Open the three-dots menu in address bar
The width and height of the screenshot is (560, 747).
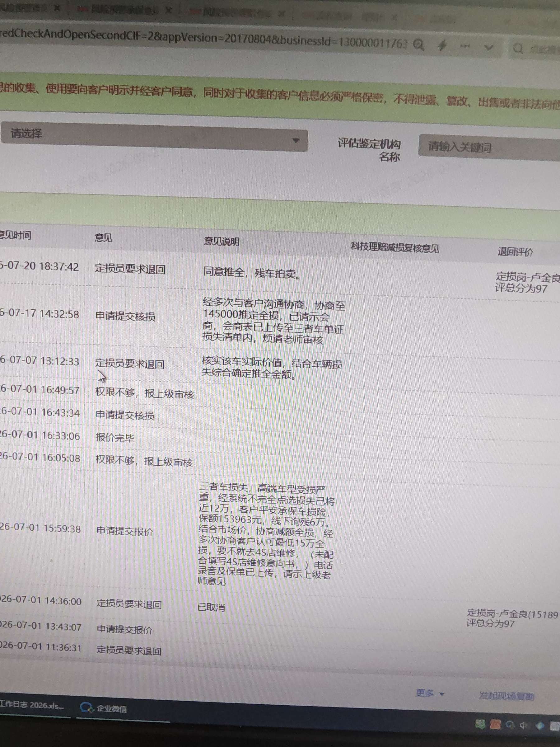click(465, 46)
